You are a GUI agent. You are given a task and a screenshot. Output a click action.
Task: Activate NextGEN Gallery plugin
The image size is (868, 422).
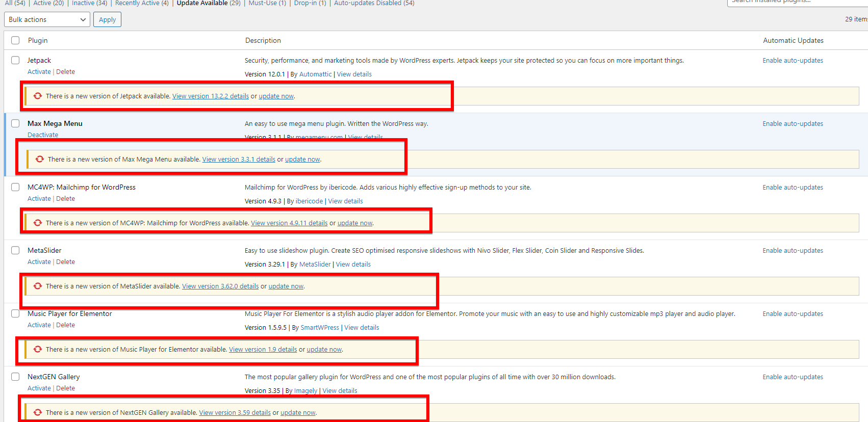[39, 388]
